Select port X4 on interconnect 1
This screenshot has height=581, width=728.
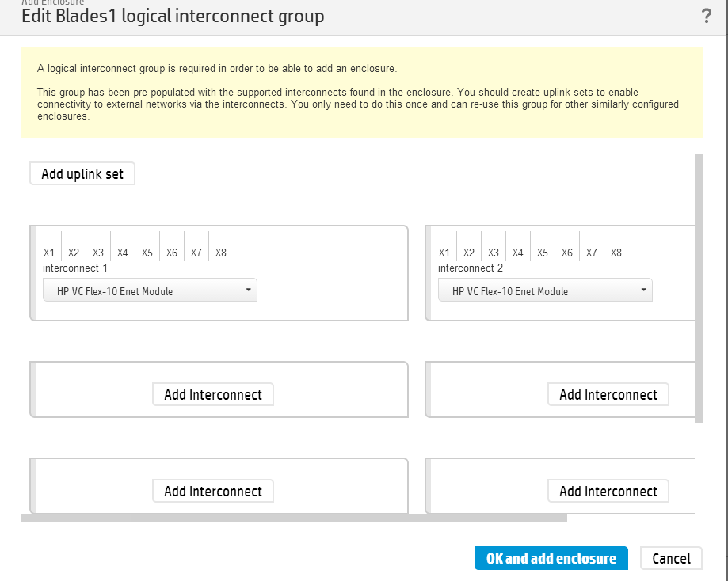(x=123, y=253)
